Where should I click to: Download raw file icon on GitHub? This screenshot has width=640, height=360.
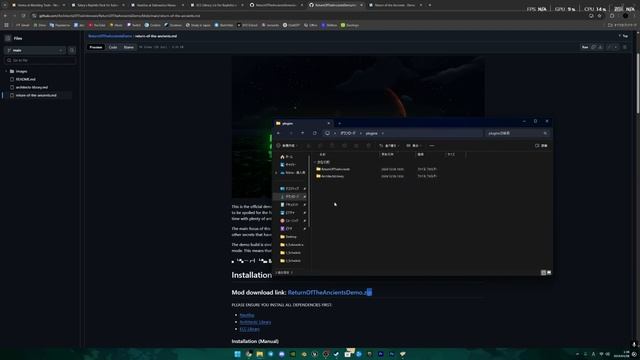[600, 47]
